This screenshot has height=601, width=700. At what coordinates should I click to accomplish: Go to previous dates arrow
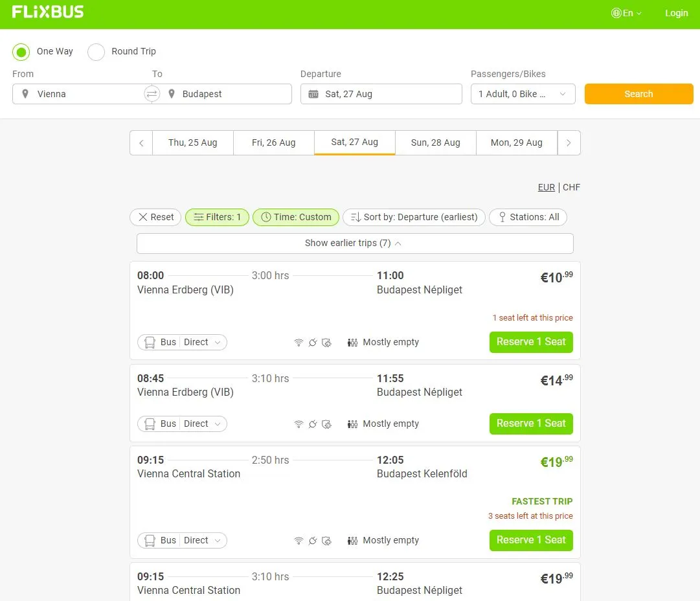[141, 143]
